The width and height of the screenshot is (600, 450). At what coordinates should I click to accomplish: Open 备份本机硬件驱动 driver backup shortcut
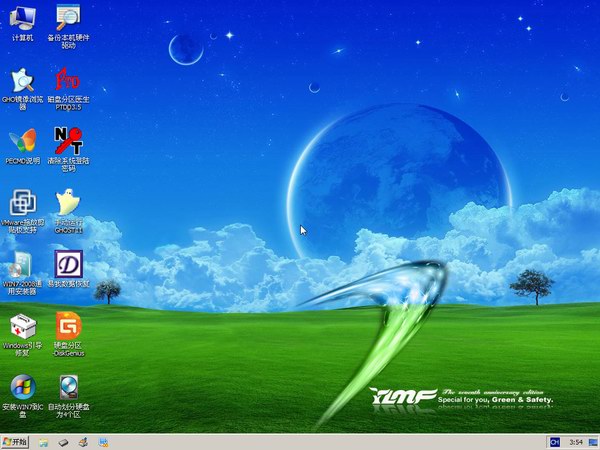tap(68, 17)
